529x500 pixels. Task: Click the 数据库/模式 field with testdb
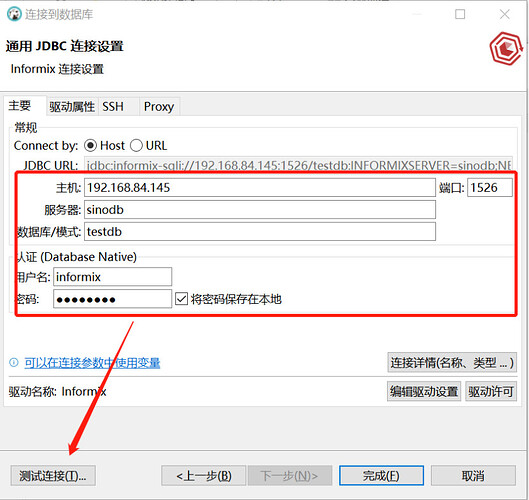[260, 231]
